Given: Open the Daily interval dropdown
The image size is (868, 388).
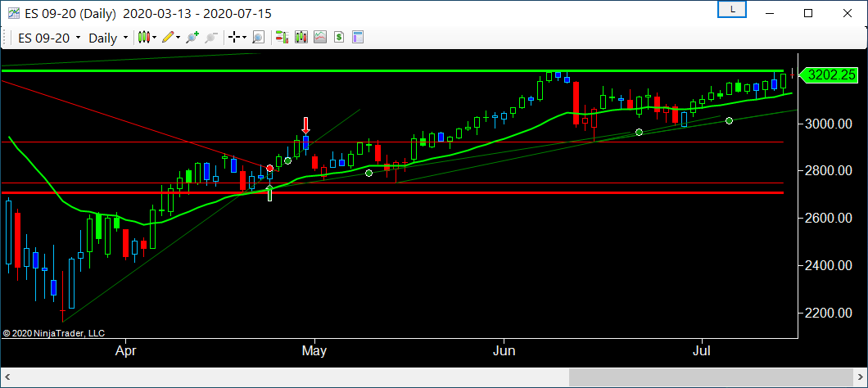Looking at the screenshot, I should (x=108, y=38).
